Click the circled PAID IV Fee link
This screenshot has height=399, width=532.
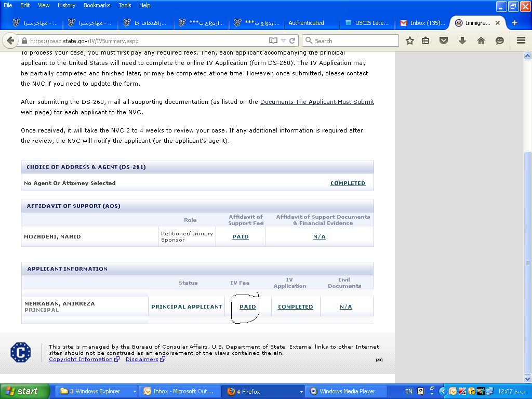[247, 307]
